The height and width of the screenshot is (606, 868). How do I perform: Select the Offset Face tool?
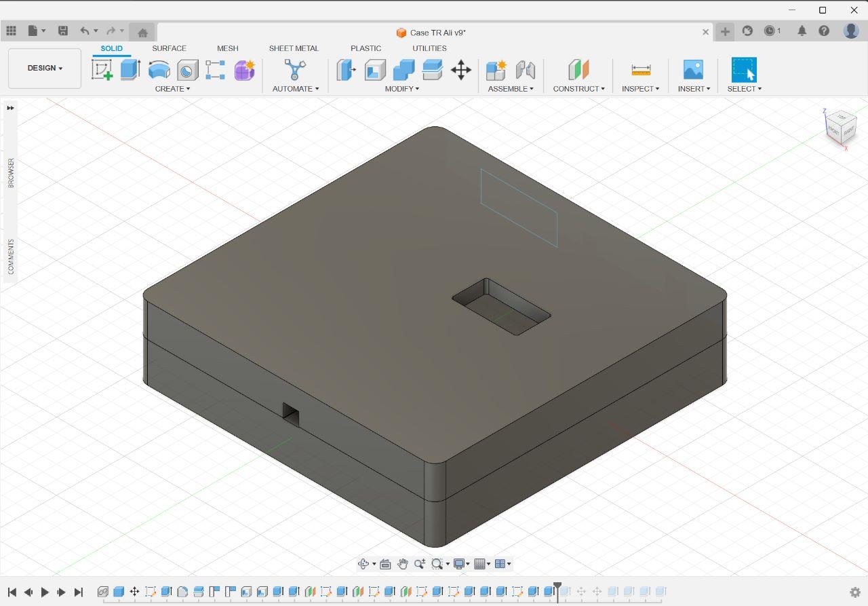tap(432, 70)
